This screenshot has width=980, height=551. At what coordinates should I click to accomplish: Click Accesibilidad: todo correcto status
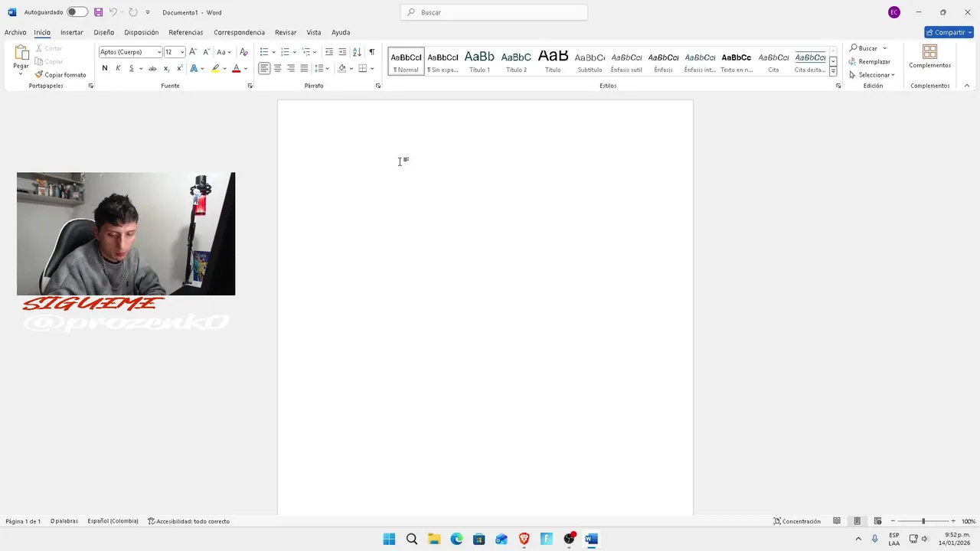tap(188, 521)
